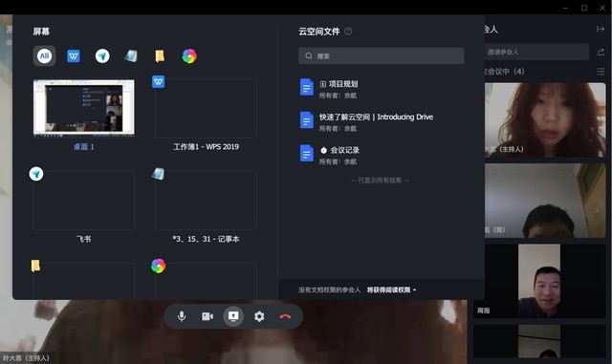
Task: Click the pinwheel app window thumbnail at bottom
Action: (x=206, y=280)
